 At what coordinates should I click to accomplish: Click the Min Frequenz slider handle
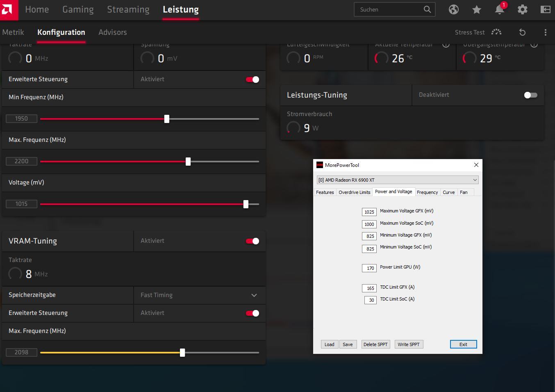point(167,119)
